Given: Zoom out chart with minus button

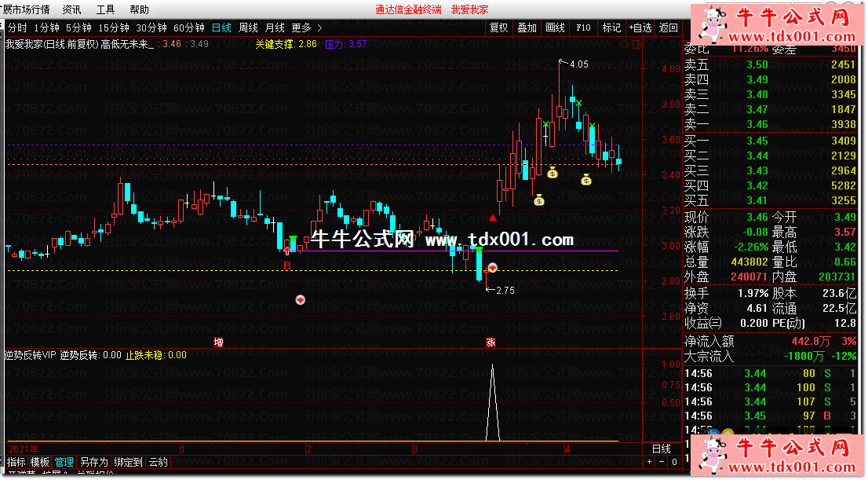Looking at the screenshot, I should point(662,463).
